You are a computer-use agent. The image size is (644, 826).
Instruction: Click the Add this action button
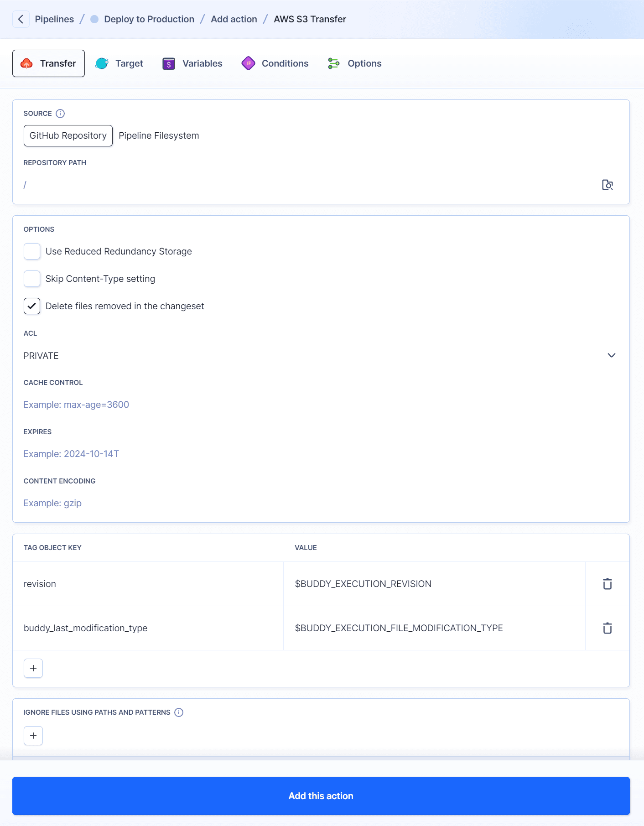coord(321,795)
